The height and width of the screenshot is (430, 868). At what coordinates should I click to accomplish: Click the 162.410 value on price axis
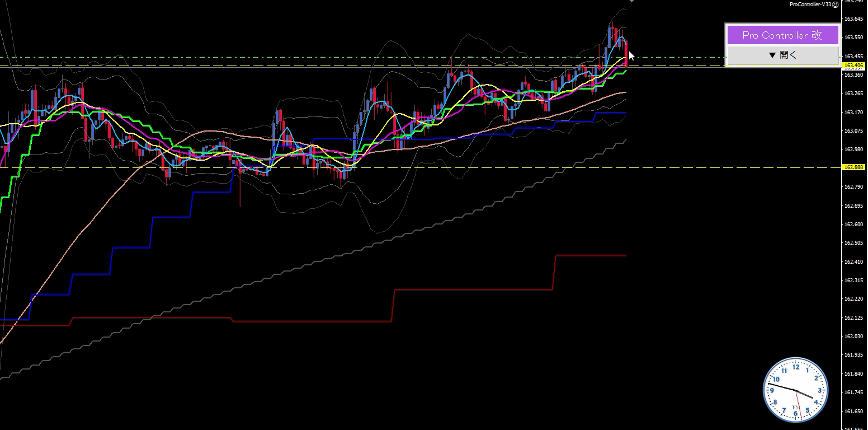pos(853,262)
